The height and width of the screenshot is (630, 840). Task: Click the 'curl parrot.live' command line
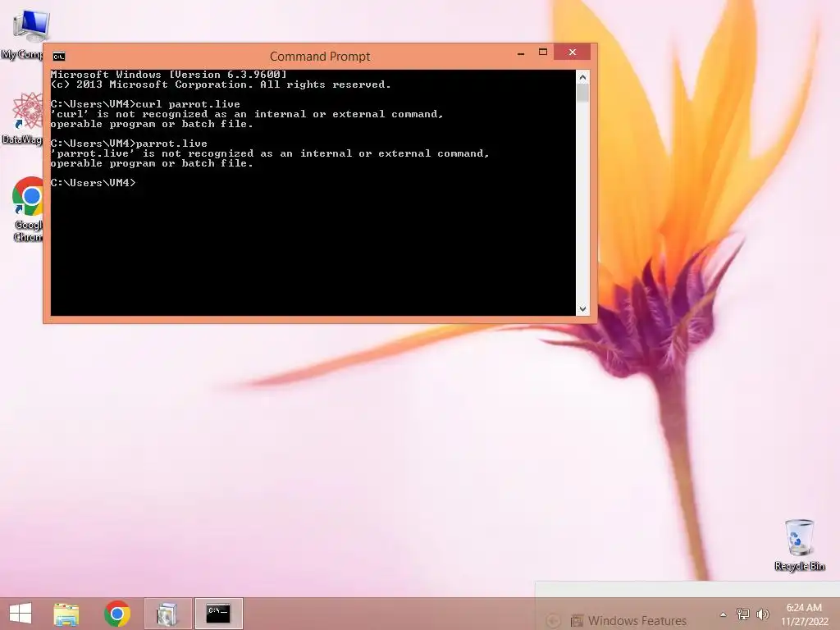click(x=145, y=104)
